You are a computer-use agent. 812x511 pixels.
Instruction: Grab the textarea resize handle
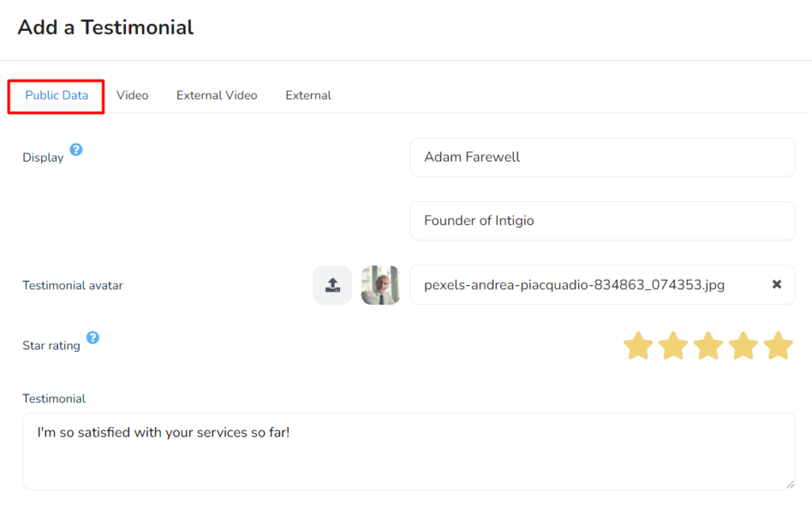790,484
